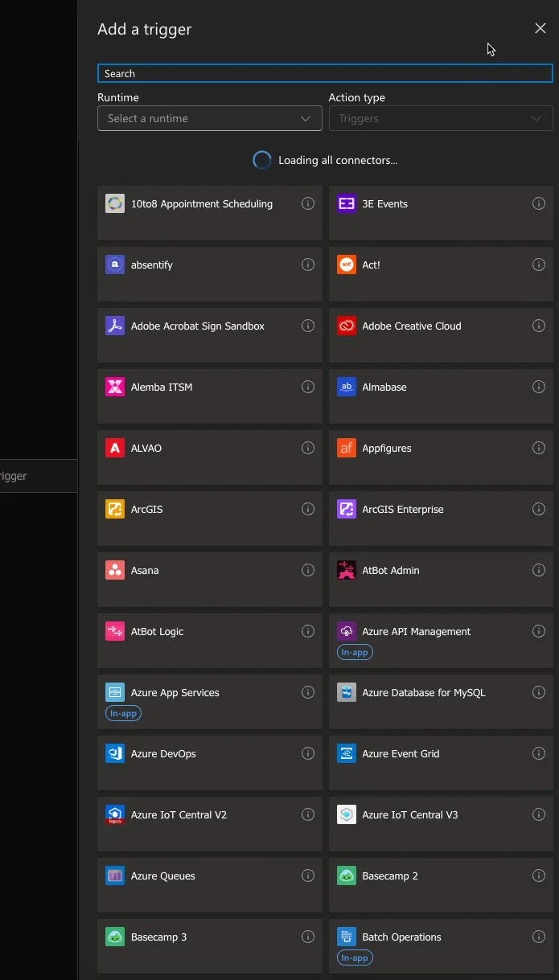Screen dimensions: 559x980
Task: Choose the Adobe Creative Cloud icon
Action: (x=347, y=326)
